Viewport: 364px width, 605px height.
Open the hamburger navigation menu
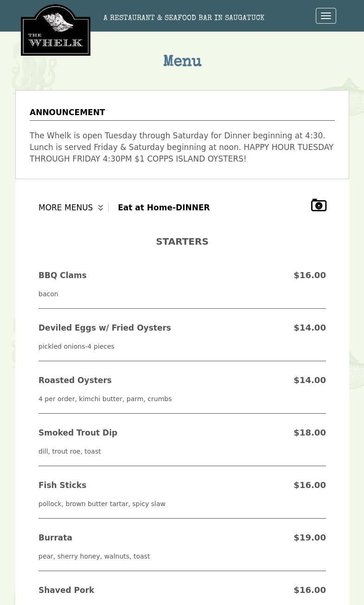(326, 16)
